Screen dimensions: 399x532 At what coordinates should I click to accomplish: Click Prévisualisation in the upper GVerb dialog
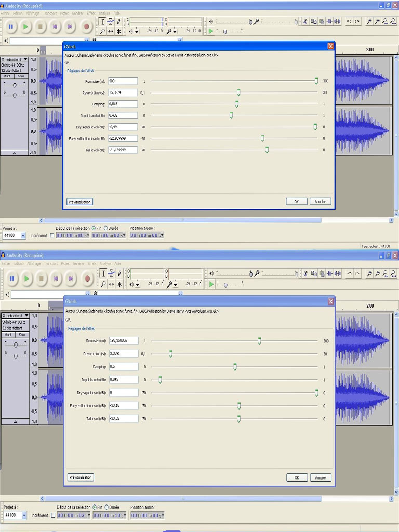[x=79, y=202]
